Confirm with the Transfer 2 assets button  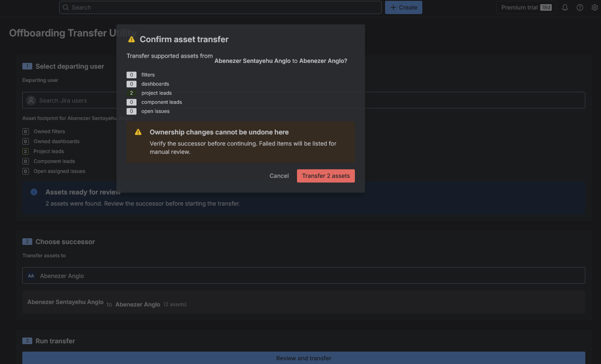click(326, 176)
